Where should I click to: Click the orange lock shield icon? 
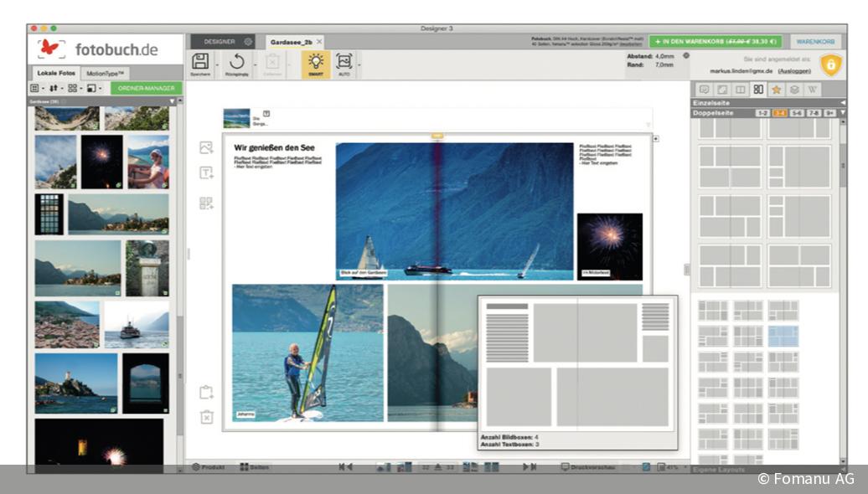[830, 64]
